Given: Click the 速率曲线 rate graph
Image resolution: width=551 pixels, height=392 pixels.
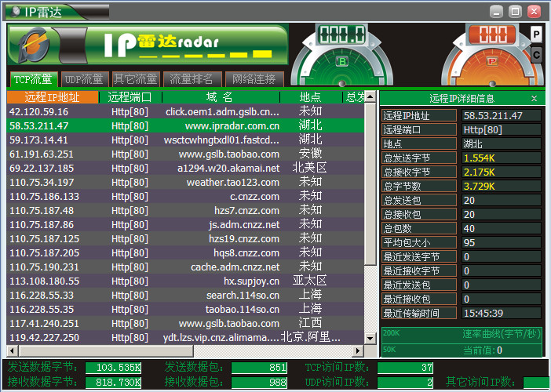Looking at the screenshot, I should pyautogui.click(x=462, y=342).
